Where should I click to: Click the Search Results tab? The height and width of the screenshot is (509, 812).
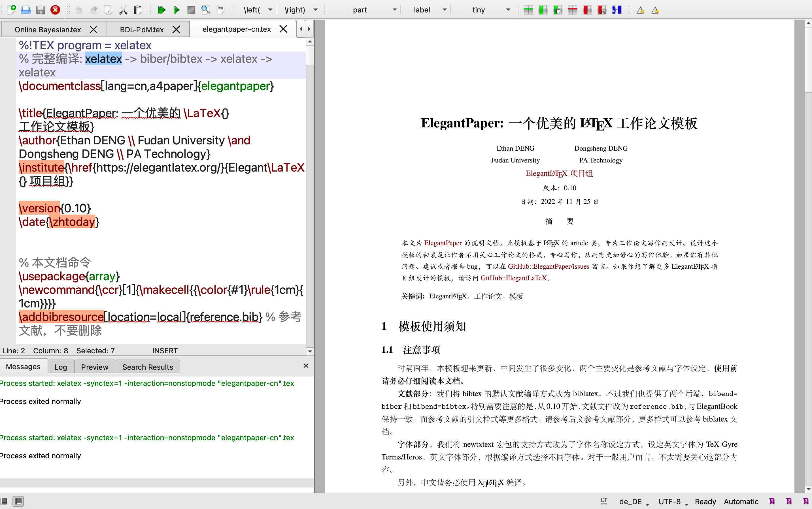point(148,367)
